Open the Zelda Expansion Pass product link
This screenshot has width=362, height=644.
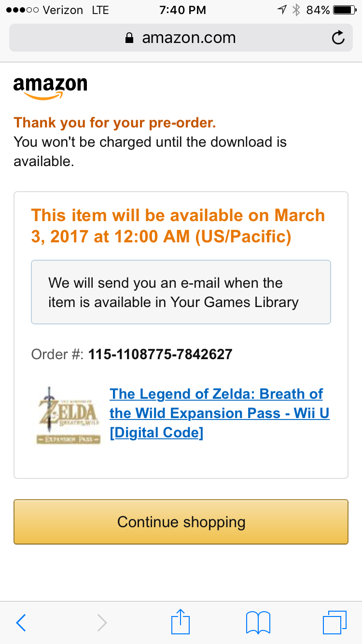(x=219, y=413)
